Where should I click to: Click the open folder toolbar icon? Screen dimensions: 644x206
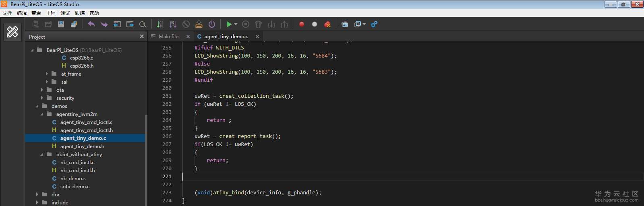point(48,24)
